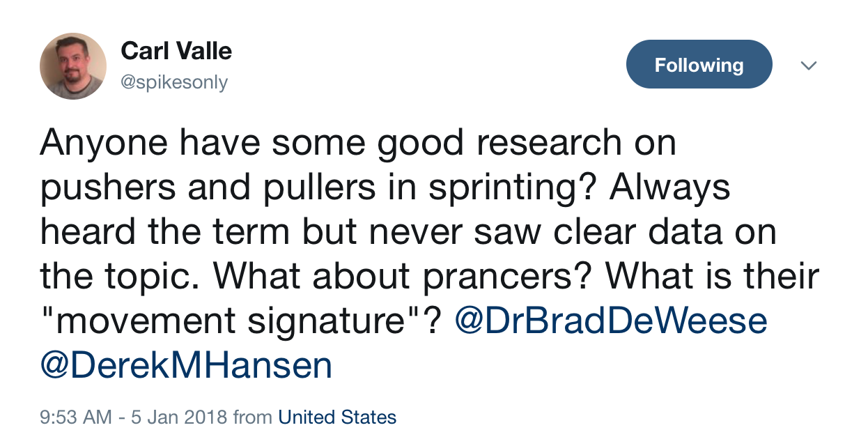Expand the tweet options chevron
The image size is (868, 446).
coord(808,66)
